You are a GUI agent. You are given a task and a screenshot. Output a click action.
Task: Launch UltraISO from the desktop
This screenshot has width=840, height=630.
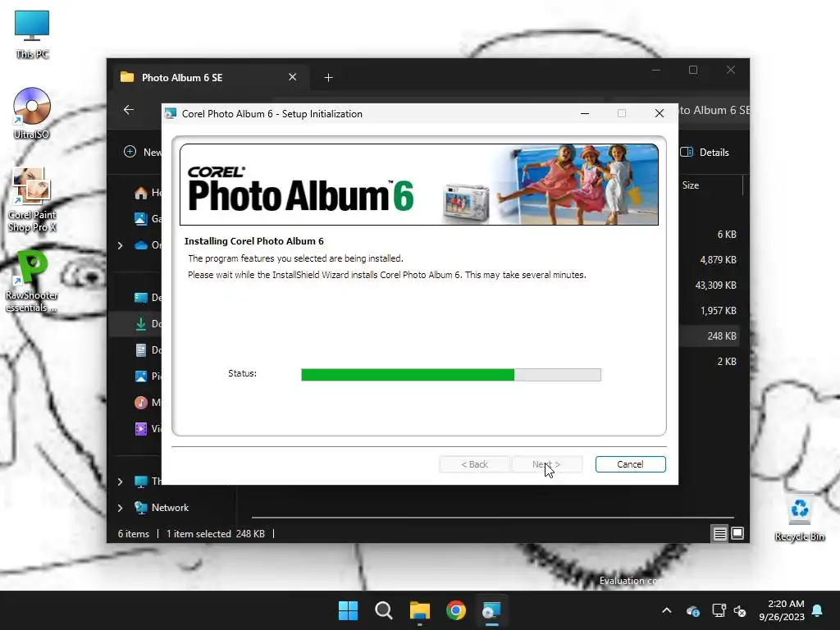click(x=32, y=113)
